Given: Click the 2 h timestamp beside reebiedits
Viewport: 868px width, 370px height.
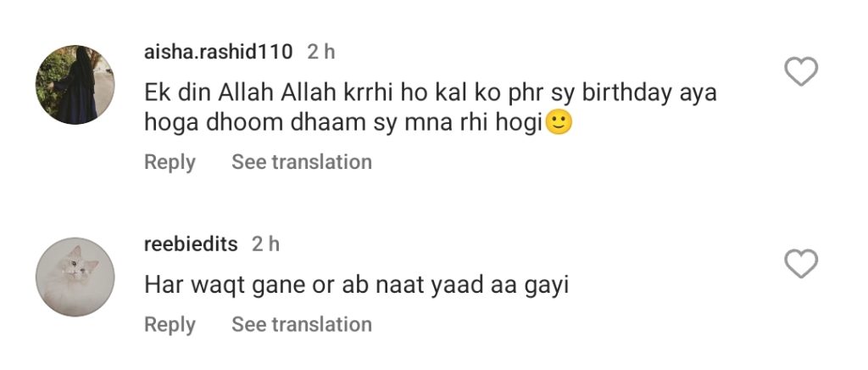Looking at the screenshot, I should point(266,244).
